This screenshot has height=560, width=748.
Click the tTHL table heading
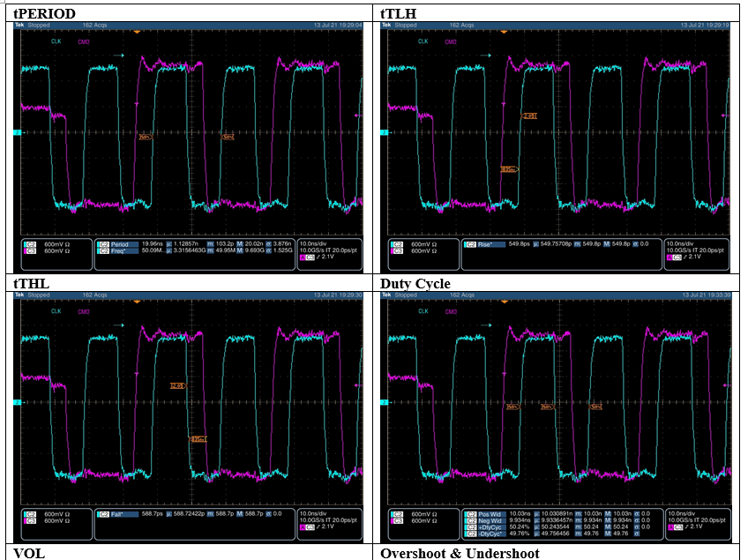click(x=32, y=283)
